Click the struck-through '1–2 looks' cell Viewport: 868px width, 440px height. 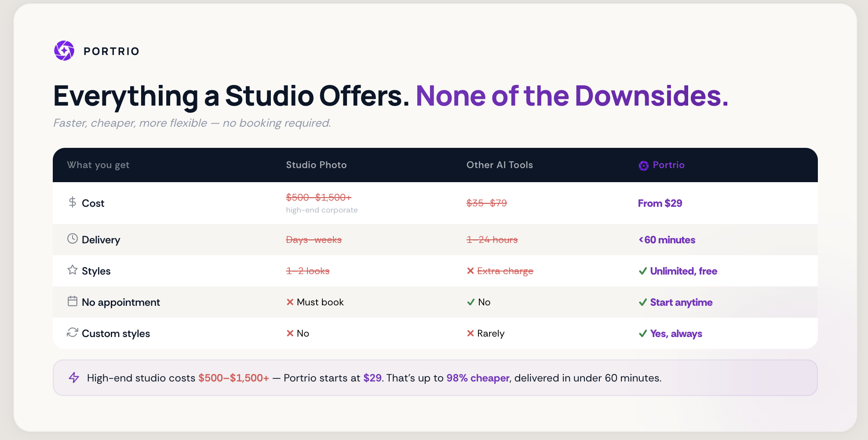tap(308, 271)
